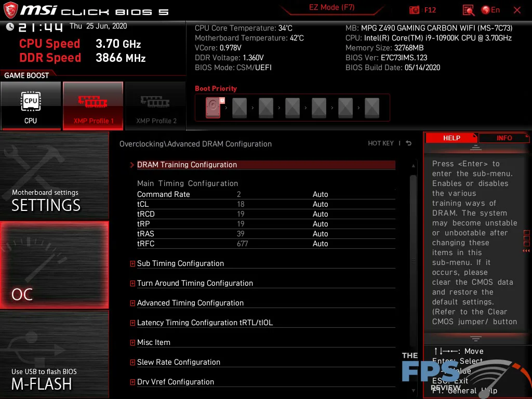
Task: Click the Main Timing Configuration heading
Action: click(188, 183)
